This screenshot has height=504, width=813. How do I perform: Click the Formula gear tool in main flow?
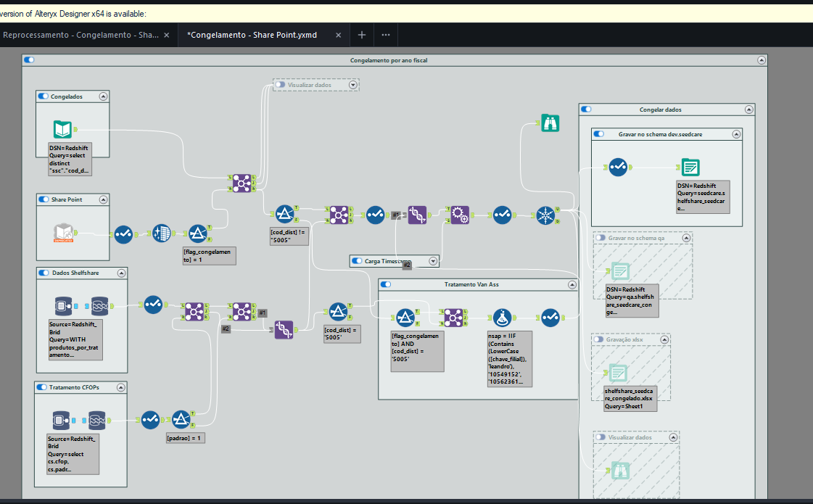(459, 215)
